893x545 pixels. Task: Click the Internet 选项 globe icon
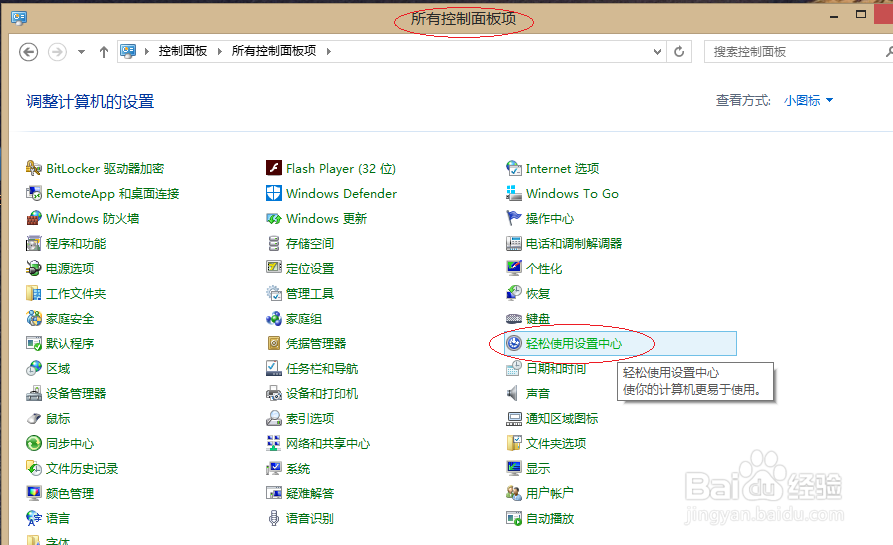pyautogui.click(x=514, y=169)
